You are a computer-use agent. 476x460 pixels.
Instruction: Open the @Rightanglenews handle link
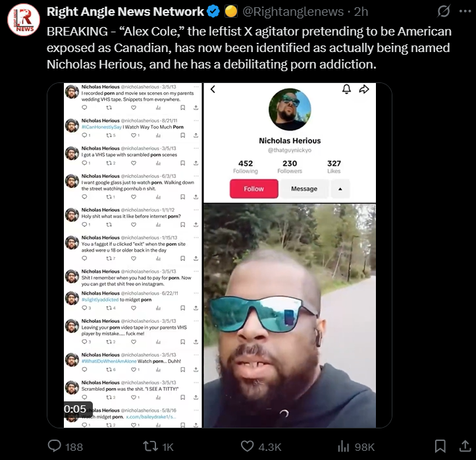293,12
